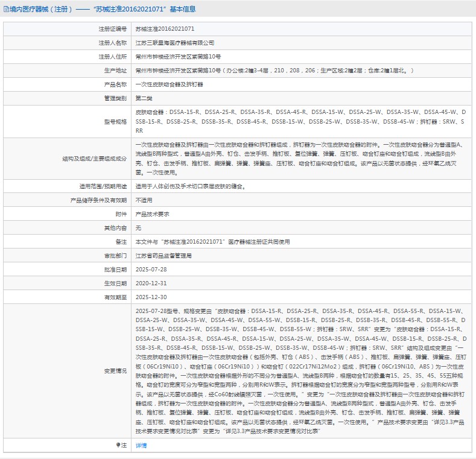Viewport: 476px width, 459px height.
Task: Select the structure description paragraph in 结构及组成 row
Action: pyautogui.click(x=299, y=159)
